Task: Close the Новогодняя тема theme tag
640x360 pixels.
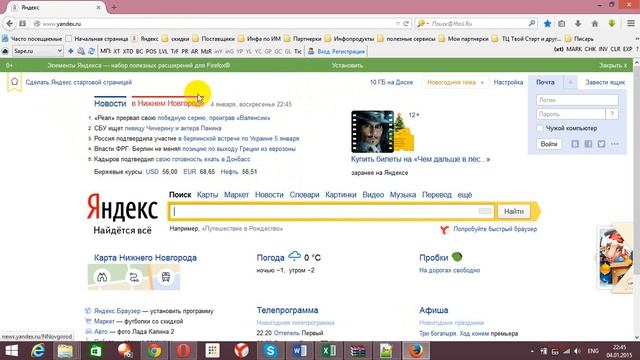Action: pyautogui.click(x=482, y=82)
